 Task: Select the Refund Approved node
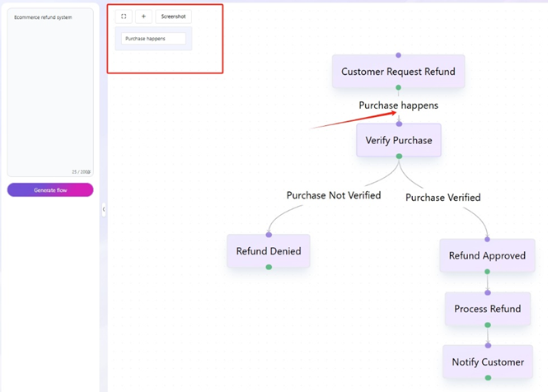tap(487, 255)
